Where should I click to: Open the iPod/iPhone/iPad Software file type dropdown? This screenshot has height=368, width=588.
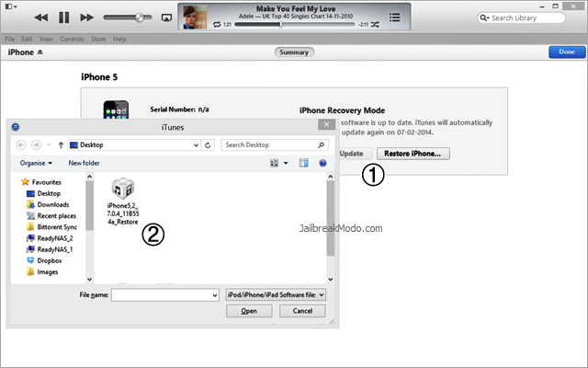276,295
